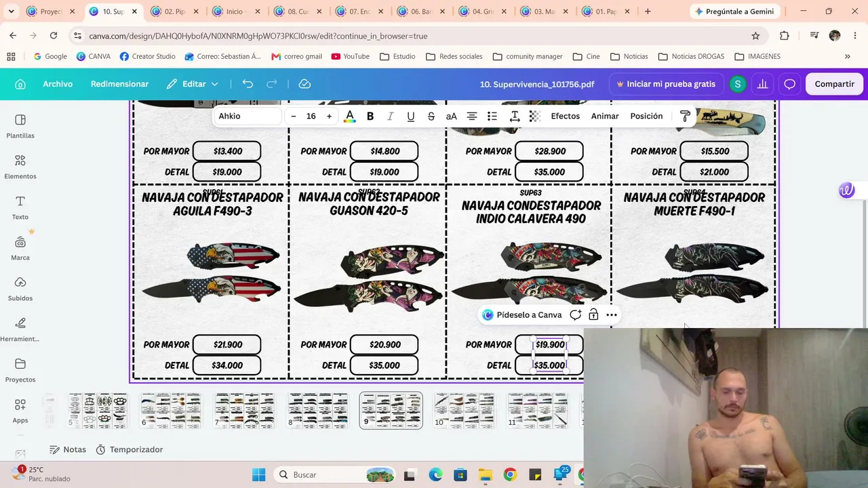This screenshot has height=488, width=868.
Task: Open text spacing options
Action: tap(514, 117)
